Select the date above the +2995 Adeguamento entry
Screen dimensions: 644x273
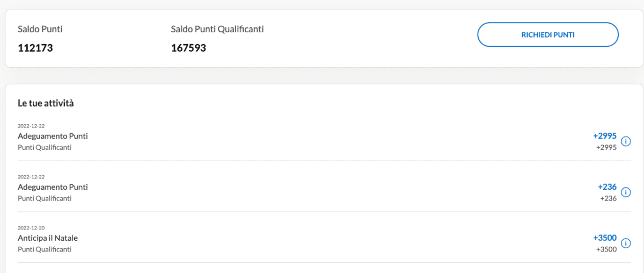pyautogui.click(x=31, y=126)
